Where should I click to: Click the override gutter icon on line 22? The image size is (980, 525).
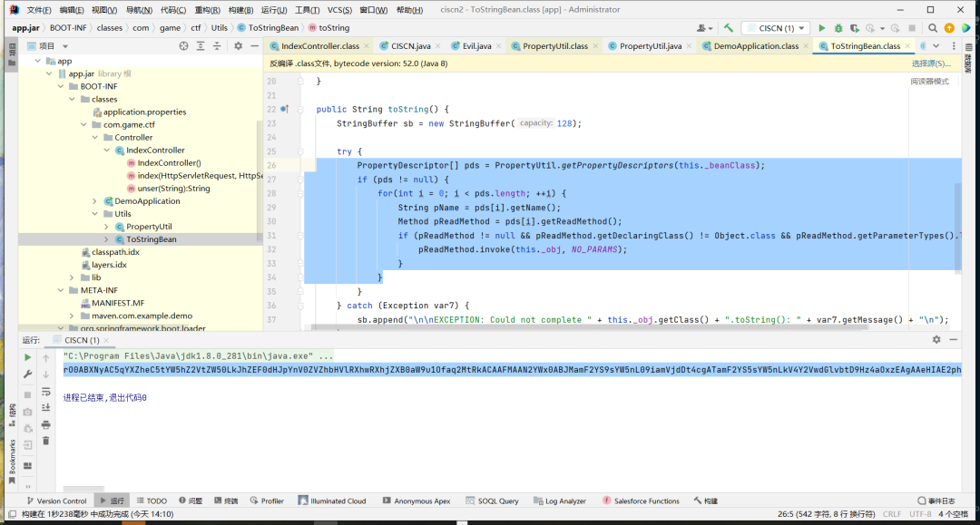[x=284, y=109]
